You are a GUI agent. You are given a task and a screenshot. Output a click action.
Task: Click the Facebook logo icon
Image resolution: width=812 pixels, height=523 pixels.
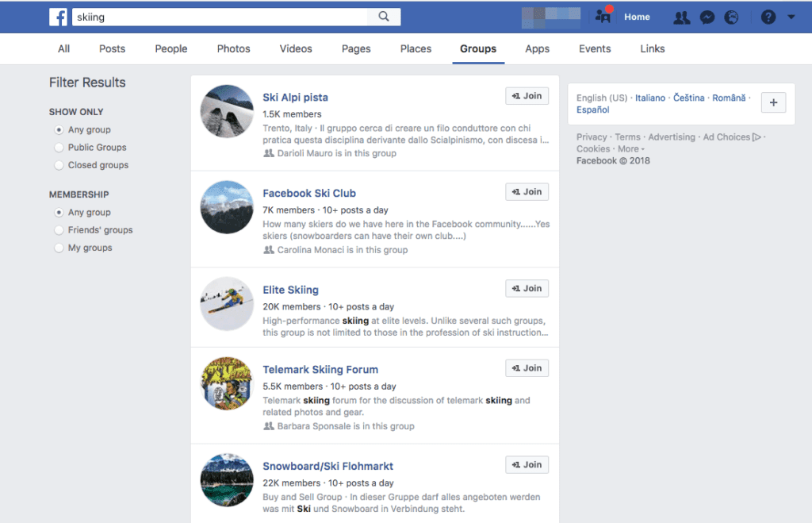click(x=58, y=17)
